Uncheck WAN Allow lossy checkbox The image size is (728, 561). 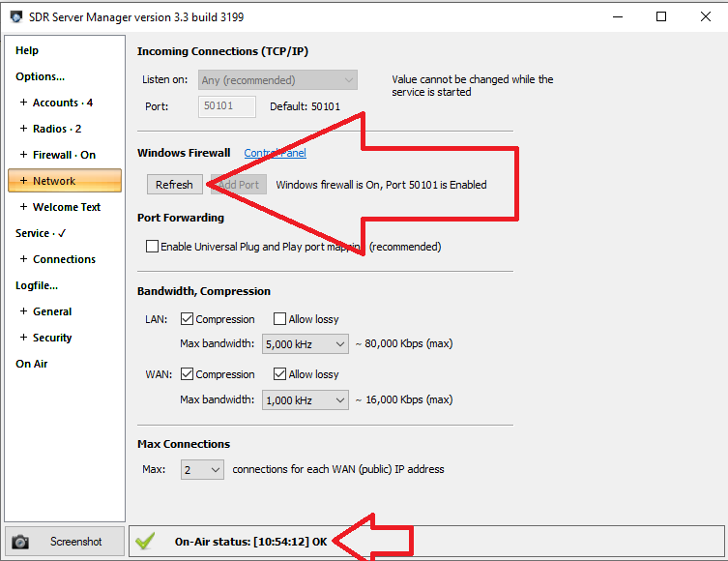coord(279,374)
